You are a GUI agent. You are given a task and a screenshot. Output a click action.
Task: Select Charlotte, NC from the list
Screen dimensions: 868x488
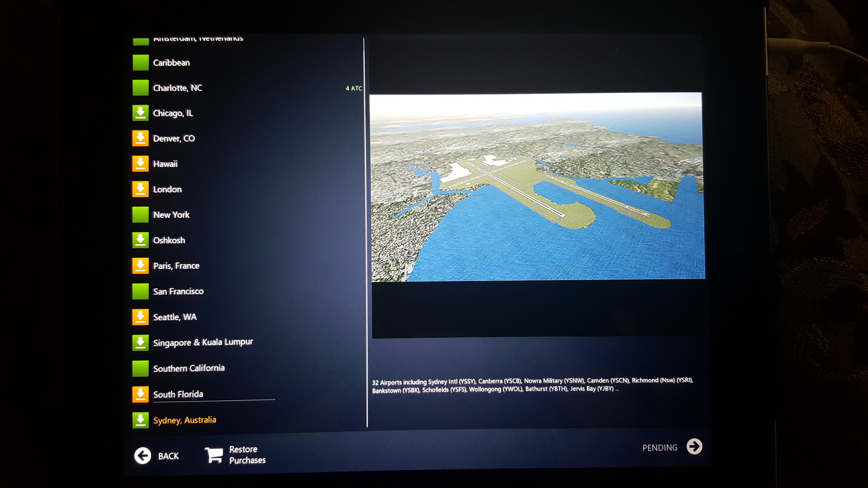click(178, 88)
